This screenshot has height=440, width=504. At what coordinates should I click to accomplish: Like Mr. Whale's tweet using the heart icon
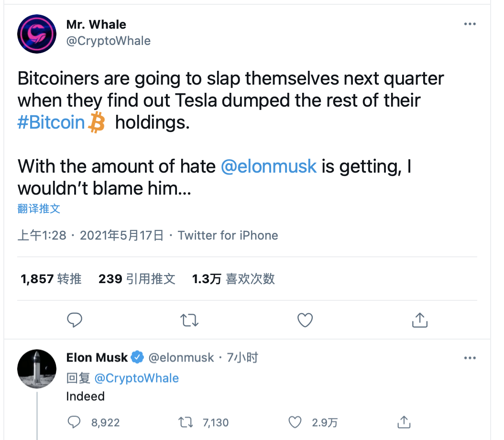[305, 320]
